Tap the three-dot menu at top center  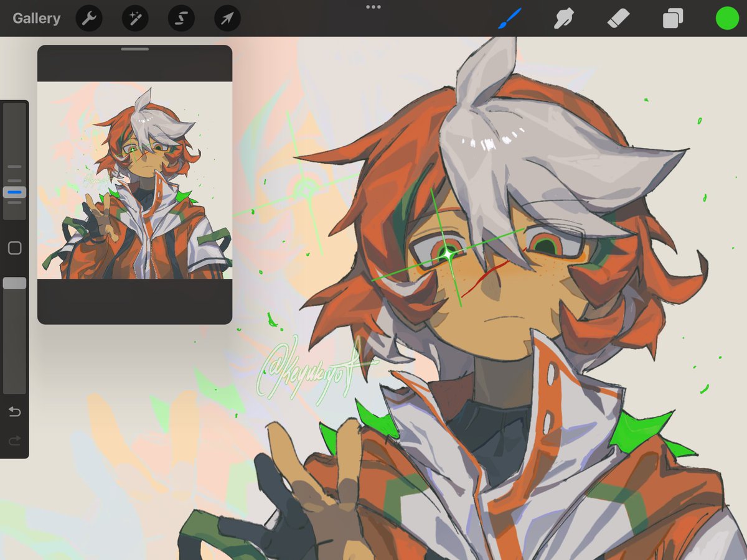point(374,7)
